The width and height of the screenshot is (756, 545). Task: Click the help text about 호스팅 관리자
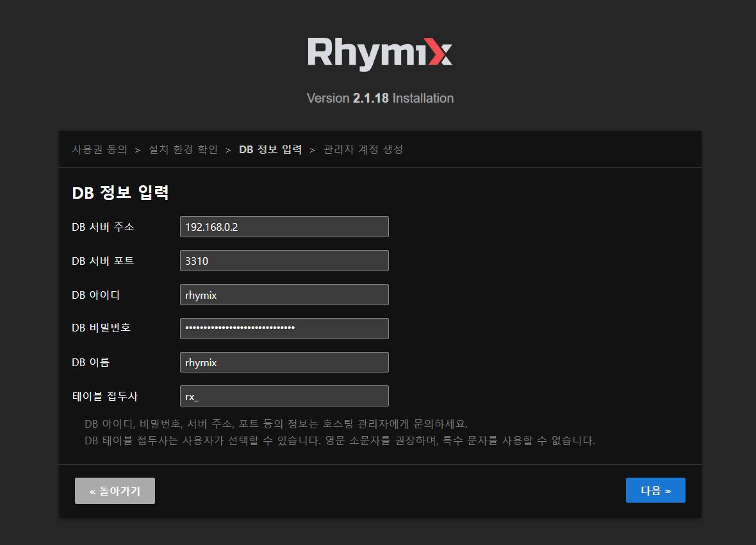[x=276, y=424]
